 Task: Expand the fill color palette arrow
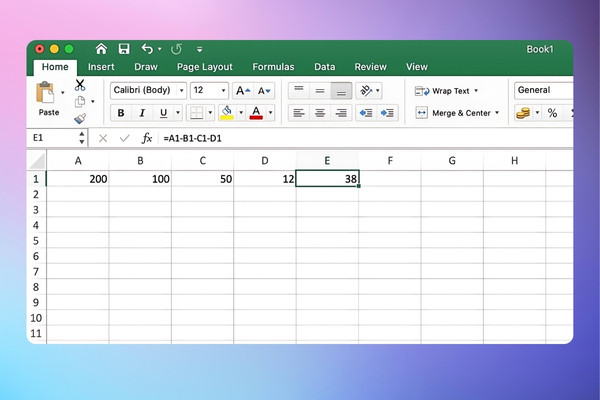[x=241, y=113]
